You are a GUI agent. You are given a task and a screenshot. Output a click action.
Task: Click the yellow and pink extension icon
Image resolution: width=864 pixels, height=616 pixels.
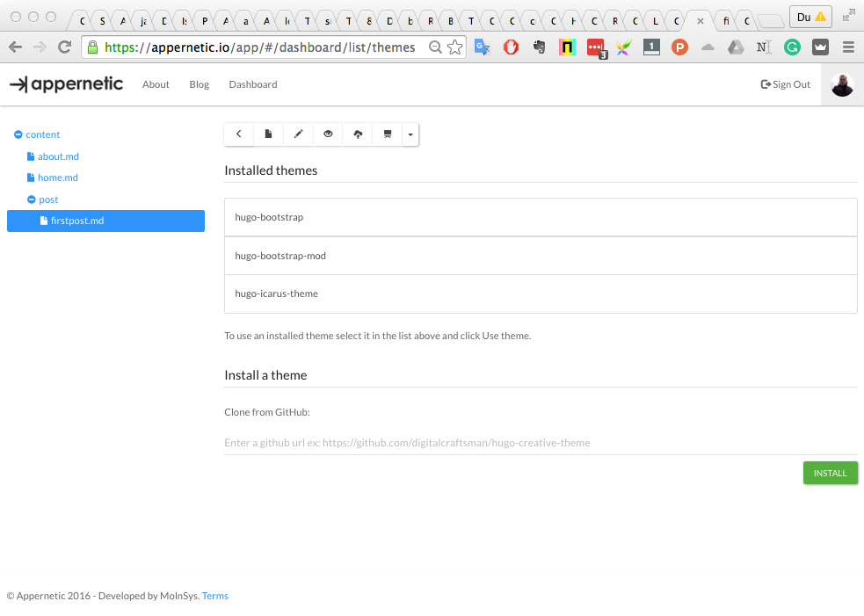[x=567, y=47]
